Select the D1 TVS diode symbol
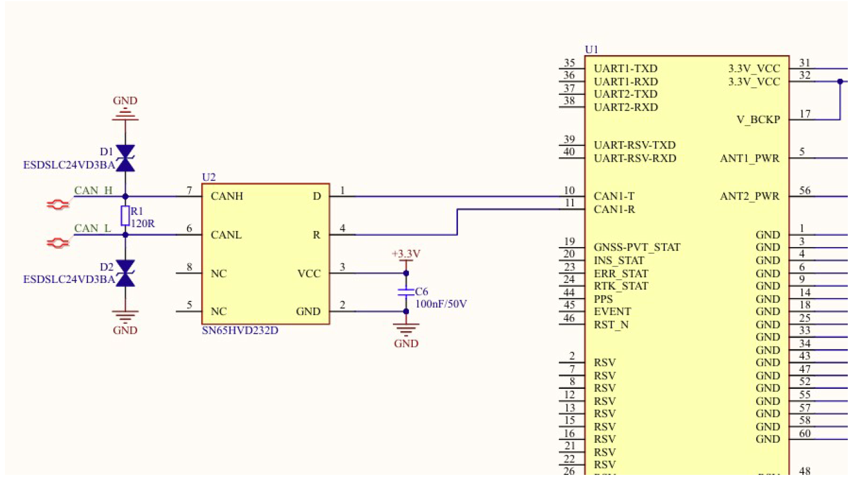 pyautogui.click(x=126, y=158)
